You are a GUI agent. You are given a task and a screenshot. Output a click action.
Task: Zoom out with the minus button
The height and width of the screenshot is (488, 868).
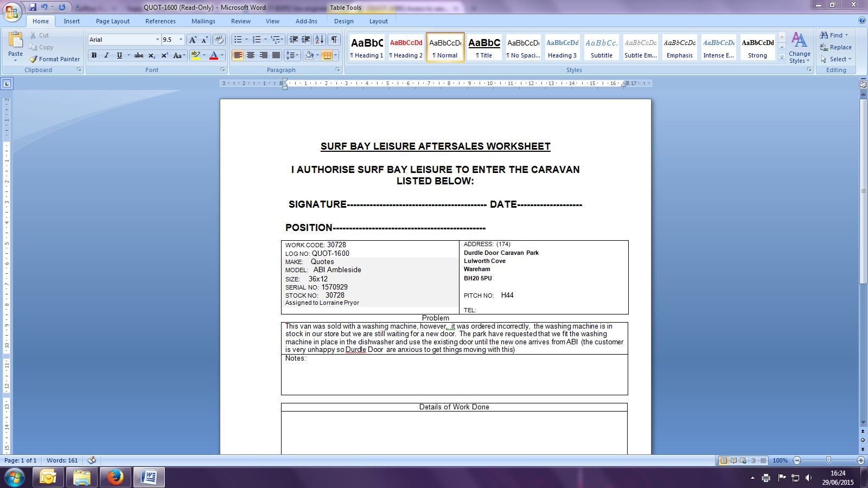coord(797,460)
